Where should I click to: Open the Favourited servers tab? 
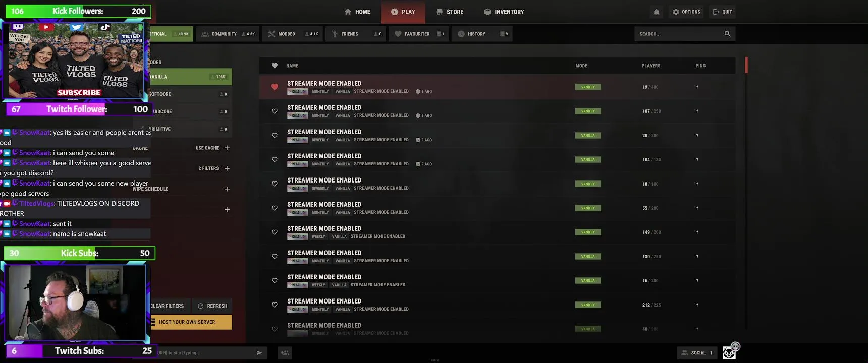[x=419, y=34]
